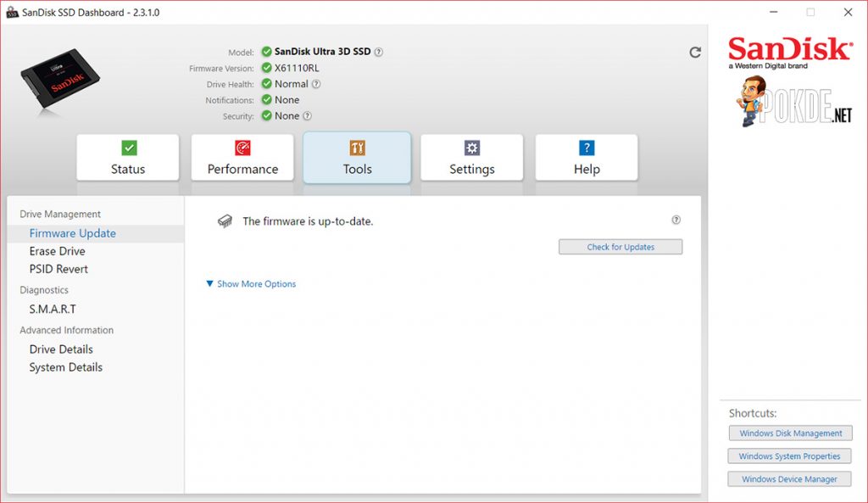Click the app icon in the title bar
The height and width of the screenshot is (503, 868).
pyautogui.click(x=12, y=12)
